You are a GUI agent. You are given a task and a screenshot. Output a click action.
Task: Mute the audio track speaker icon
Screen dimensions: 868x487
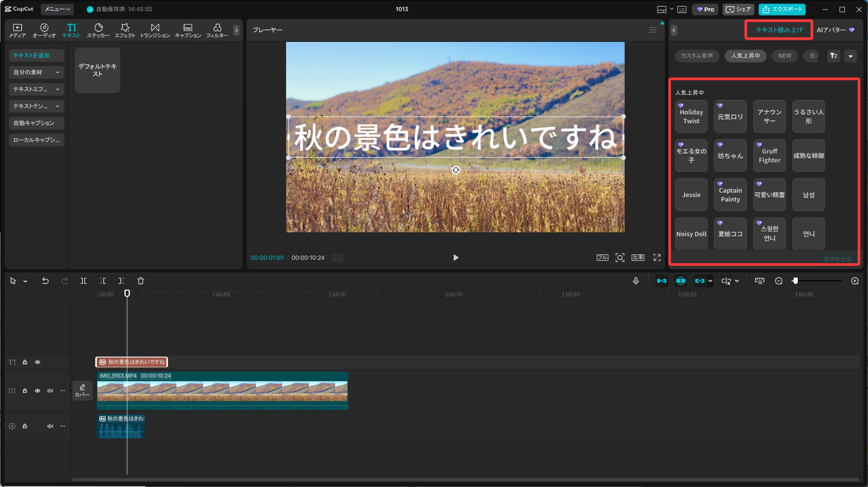[50, 426]
